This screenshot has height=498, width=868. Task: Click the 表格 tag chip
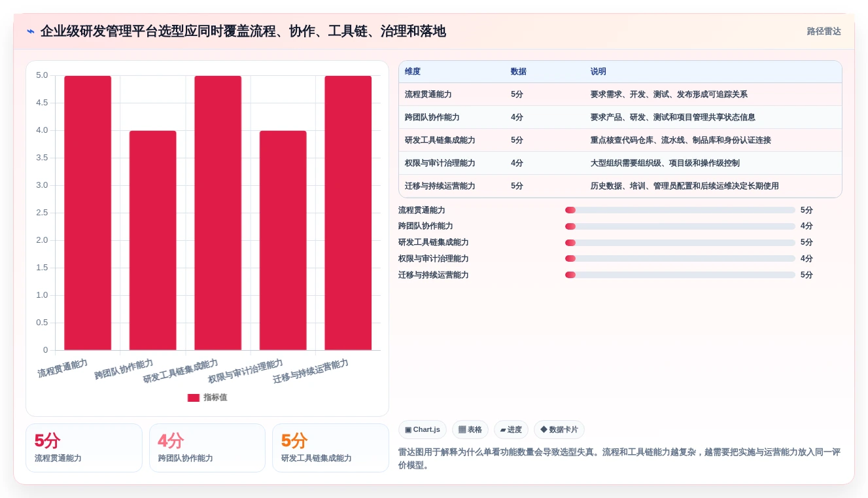470,430
